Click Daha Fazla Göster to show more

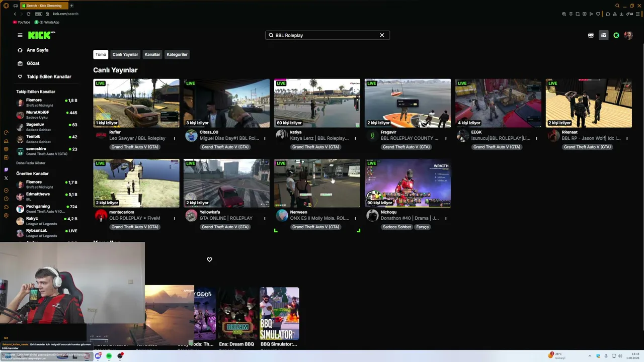click(x=31, y=163)
